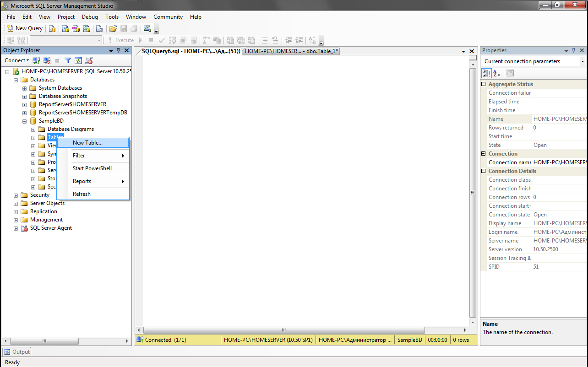Screen dimensions: 588x367
Task: Click the Filter funnel icon
Action: tap(68, 60)
